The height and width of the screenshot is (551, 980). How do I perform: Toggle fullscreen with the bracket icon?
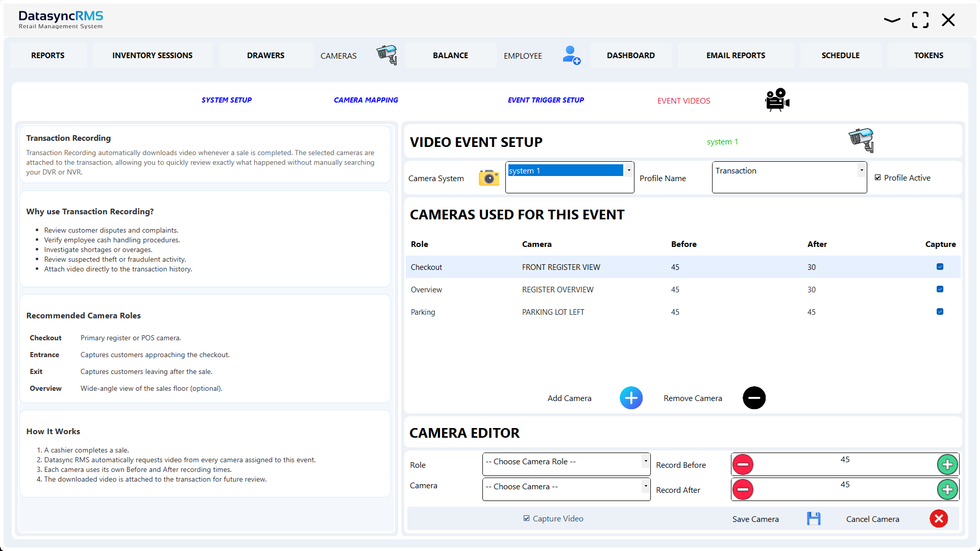(x=920, y=20)
